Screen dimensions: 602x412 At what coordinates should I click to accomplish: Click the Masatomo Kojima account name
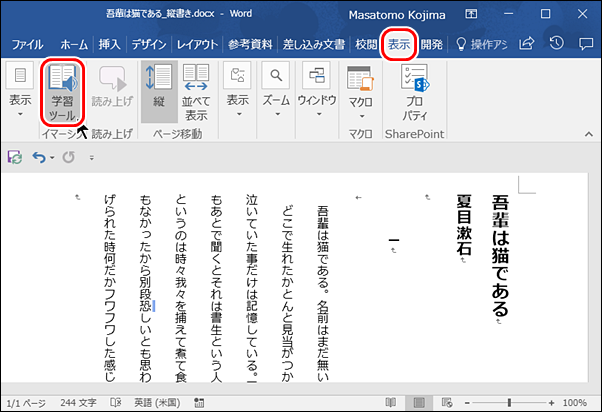pos(397,15)
